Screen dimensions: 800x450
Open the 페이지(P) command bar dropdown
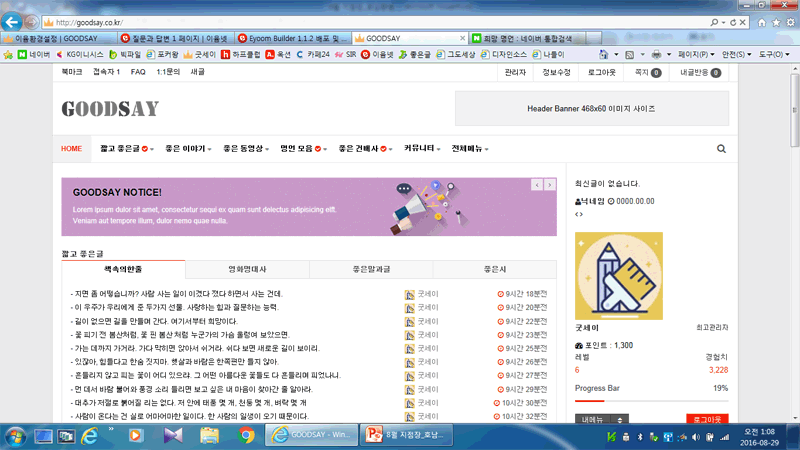point(696,55)
